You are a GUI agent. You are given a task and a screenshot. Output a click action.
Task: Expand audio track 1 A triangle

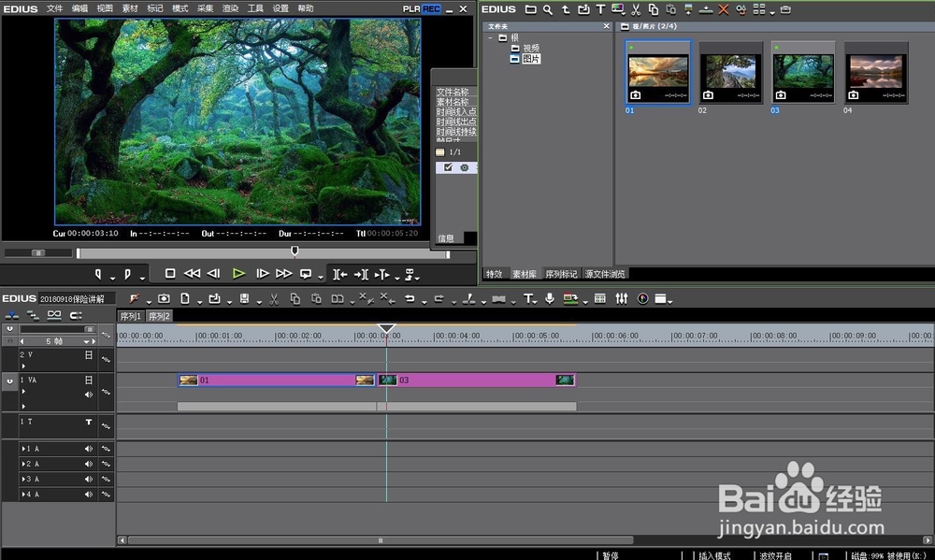[23, 449]
